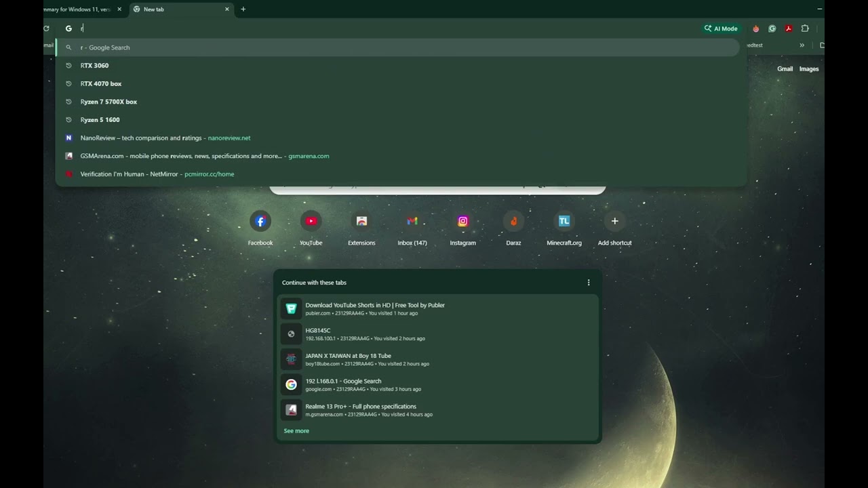Choose the 'r - Google Search' suggestion
Image resolution: width=868 pixels, height=488 pixels.
397,47
